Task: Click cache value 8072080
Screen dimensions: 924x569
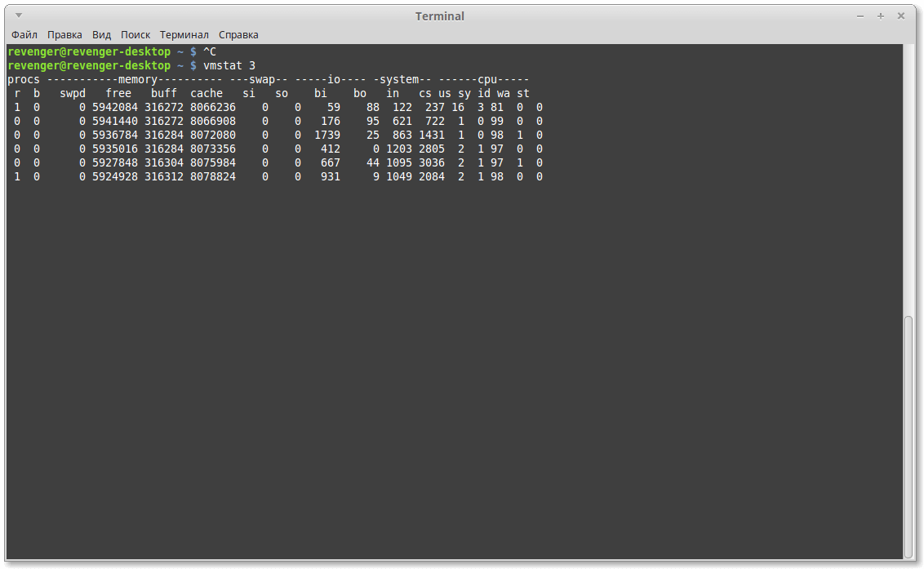Action: pos(213,135)
